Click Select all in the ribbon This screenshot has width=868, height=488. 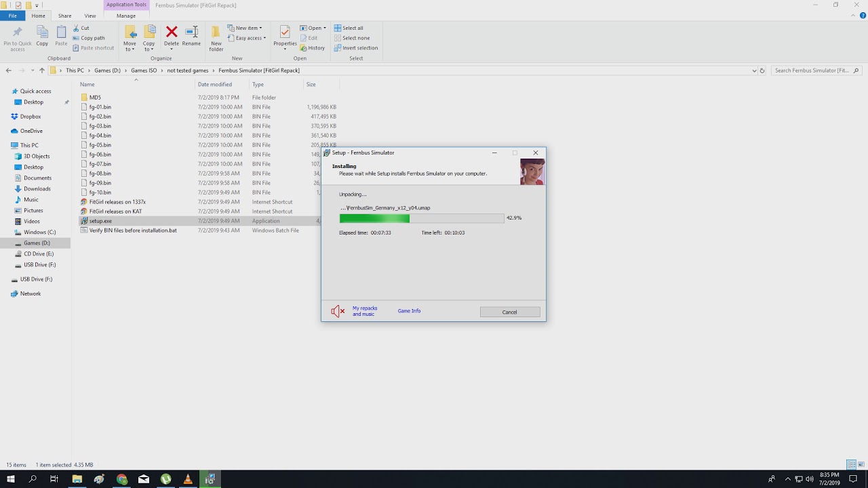tap(349, 28)
